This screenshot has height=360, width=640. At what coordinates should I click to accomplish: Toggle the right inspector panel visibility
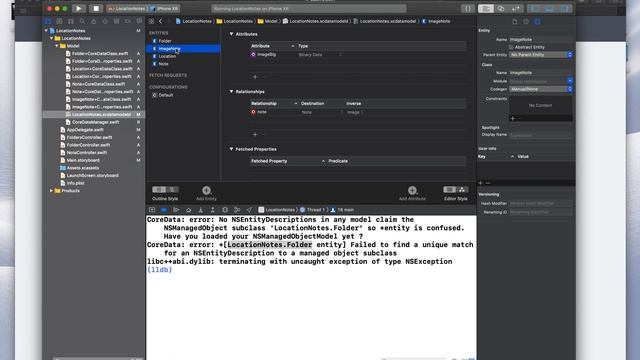click(564, 9)
